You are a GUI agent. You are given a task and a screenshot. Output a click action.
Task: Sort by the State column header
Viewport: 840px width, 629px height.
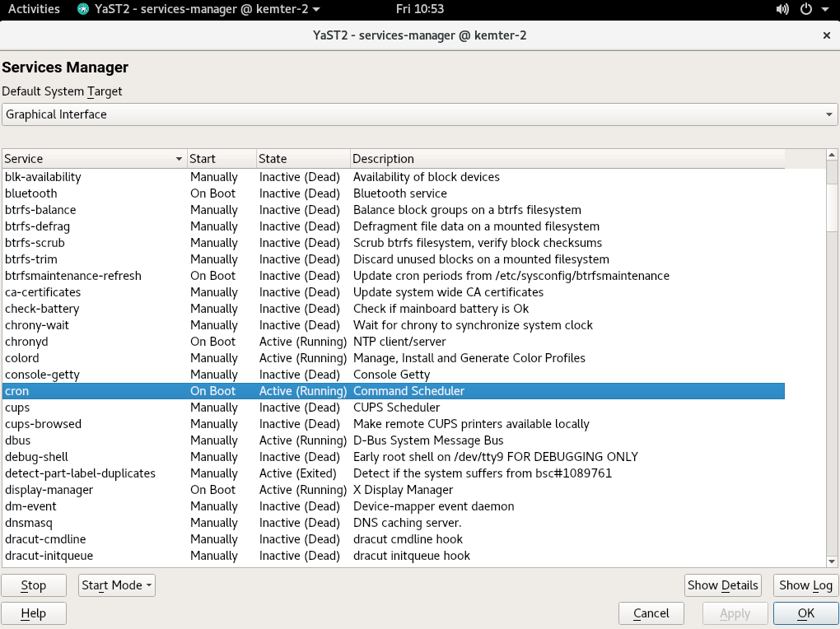coord(301,159)
